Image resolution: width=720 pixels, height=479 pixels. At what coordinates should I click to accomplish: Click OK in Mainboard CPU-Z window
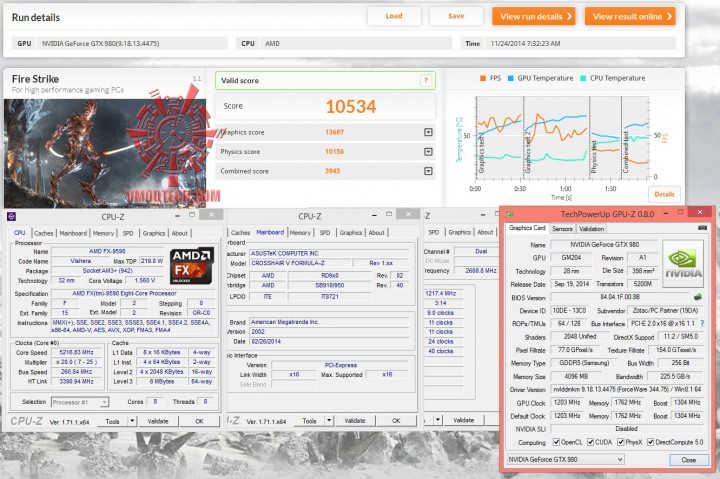pos(396,420)
